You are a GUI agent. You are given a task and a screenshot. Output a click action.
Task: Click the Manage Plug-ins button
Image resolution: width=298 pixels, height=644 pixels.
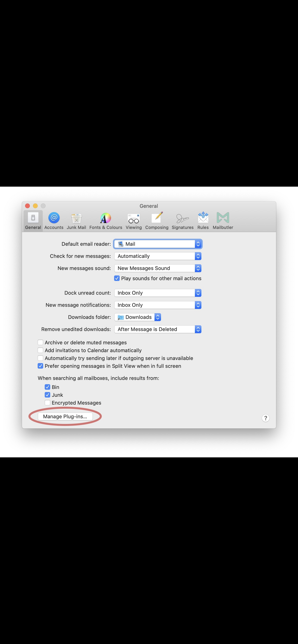(65, 416)
